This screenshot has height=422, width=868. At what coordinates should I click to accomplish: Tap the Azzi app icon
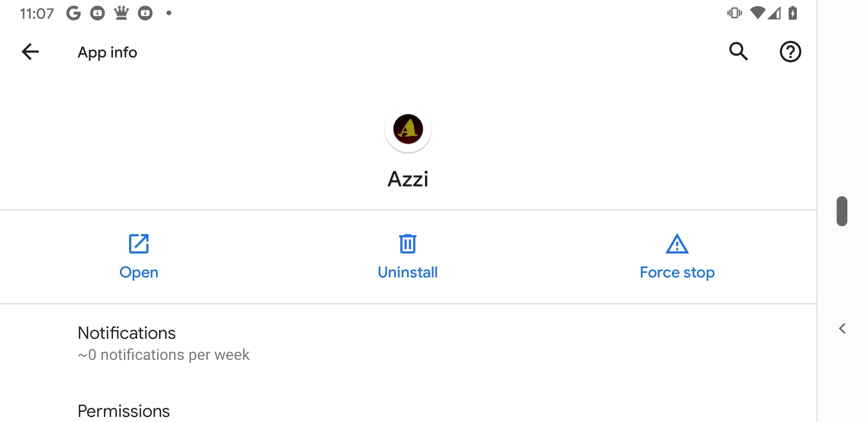click(408, 129)
